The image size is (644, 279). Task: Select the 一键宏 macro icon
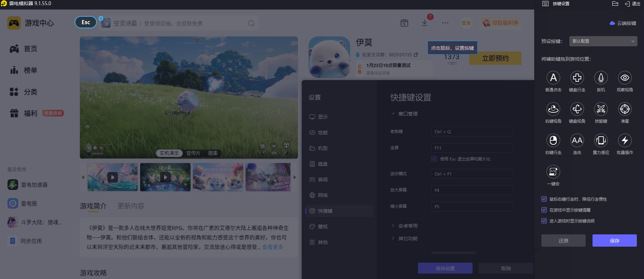click(553, 172)
